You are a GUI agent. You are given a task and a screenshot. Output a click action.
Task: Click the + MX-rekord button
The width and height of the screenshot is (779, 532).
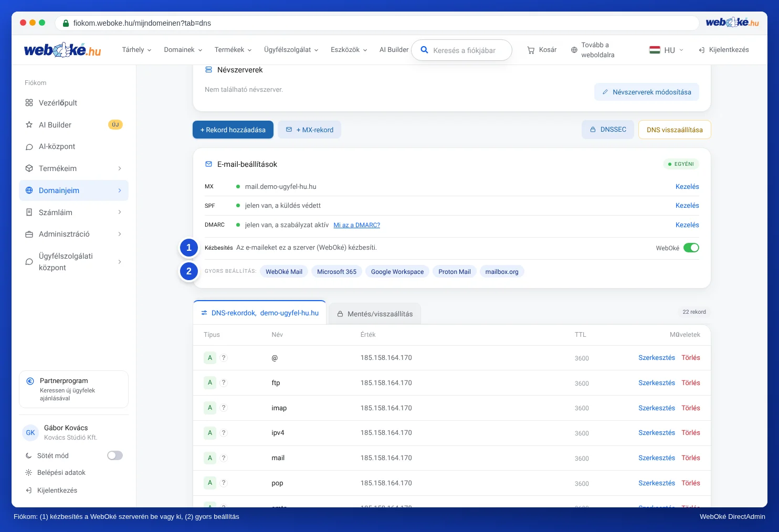pyautogui.click(x=310, y=130)
